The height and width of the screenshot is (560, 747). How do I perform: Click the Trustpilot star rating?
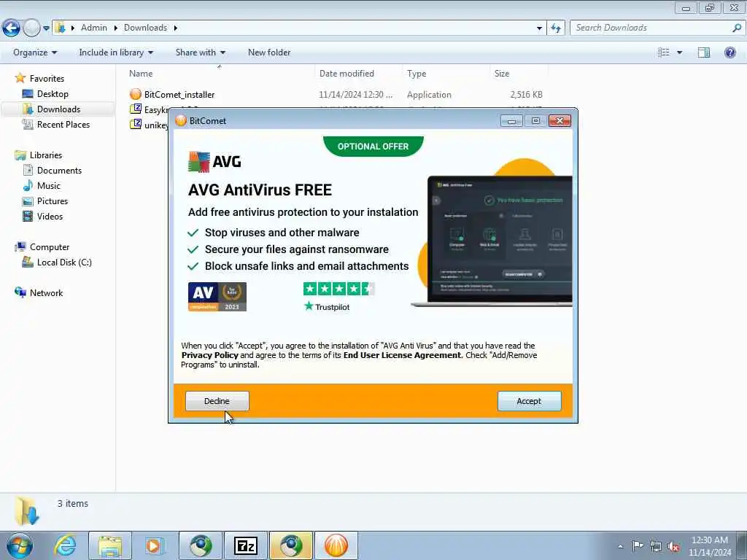click(x=338, y=289)
